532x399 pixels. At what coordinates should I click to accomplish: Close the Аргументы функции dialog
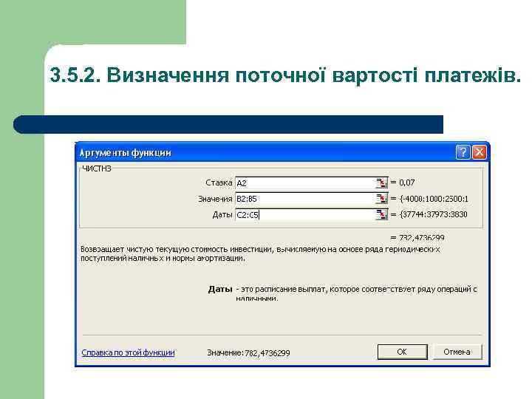tap(479, 152)
